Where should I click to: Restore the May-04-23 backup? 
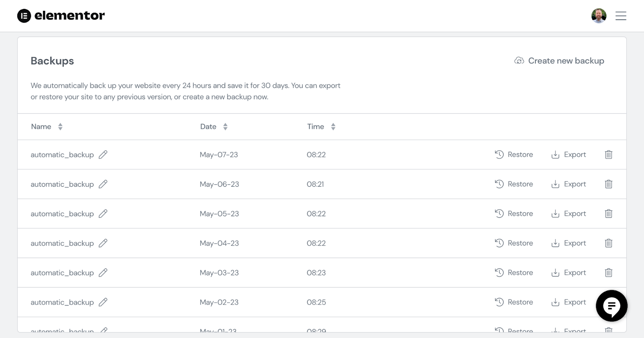[x=514, y=243]
